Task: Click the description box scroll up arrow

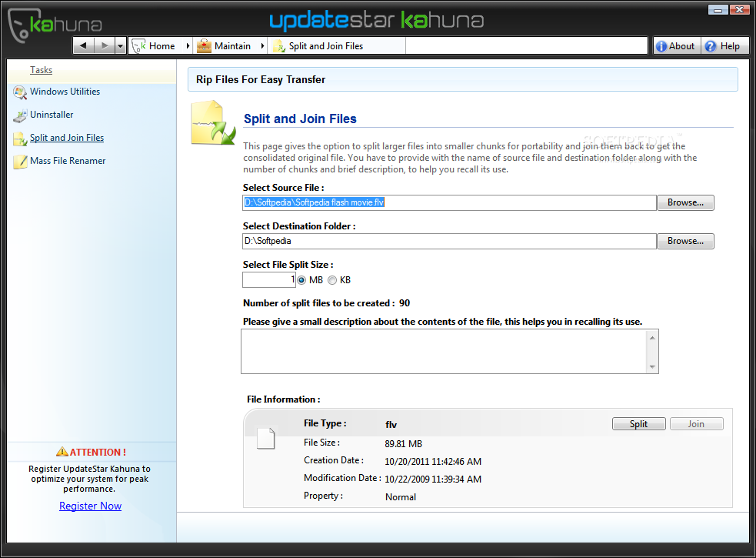Action: pyautogui.click(x=652, y=338)
